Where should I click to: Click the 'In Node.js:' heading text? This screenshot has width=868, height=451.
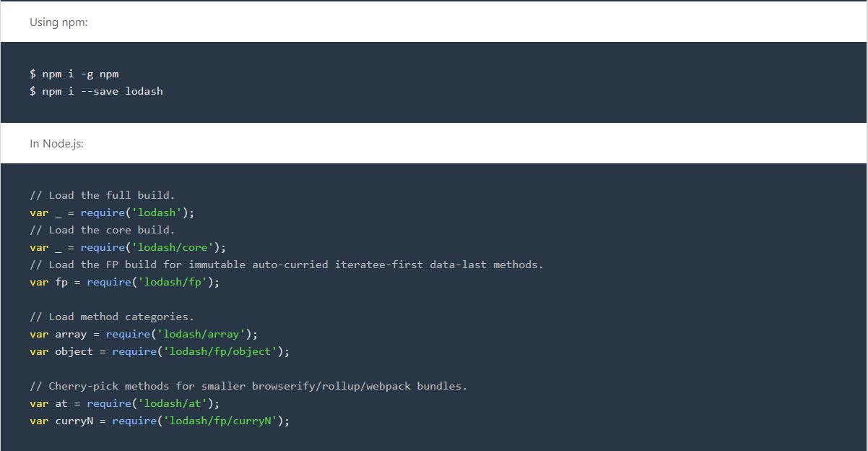click(56, 144)
